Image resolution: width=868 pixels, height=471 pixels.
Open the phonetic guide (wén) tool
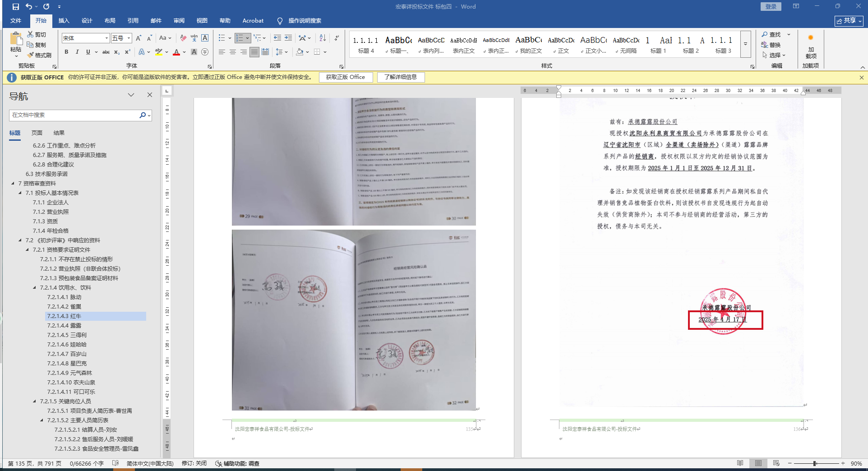coord(194,38)
